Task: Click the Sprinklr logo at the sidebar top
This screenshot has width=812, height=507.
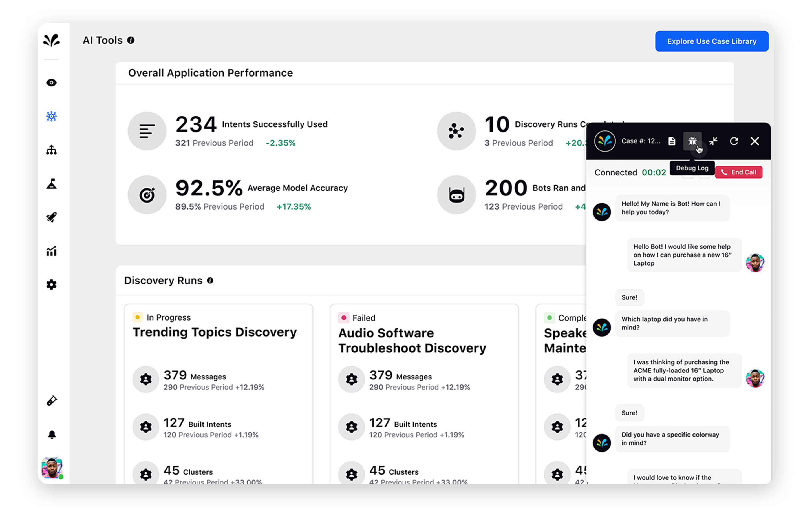Action: 51,41
